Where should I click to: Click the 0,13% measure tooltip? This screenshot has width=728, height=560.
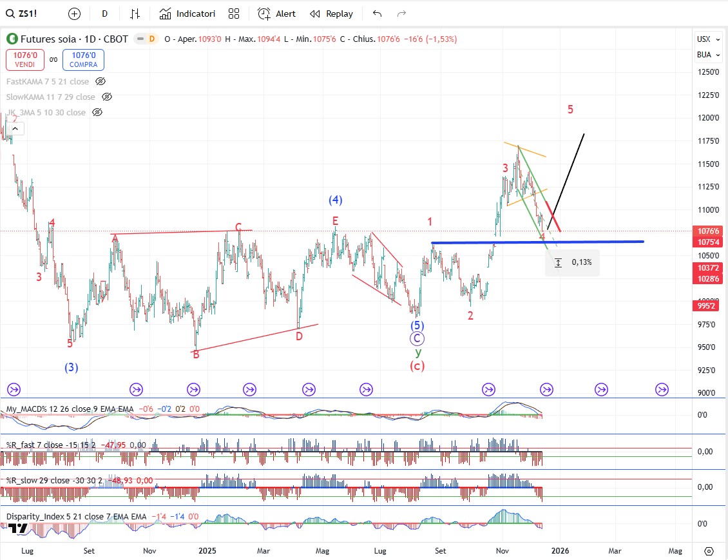[x=572, y=262]
